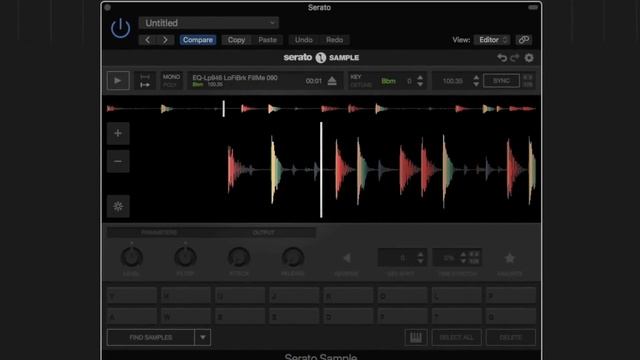
Task: Click the SYNC button
Action: click(501, 81)
